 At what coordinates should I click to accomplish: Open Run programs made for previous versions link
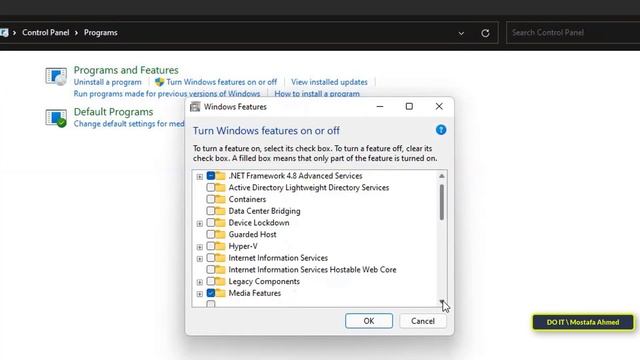167,93
